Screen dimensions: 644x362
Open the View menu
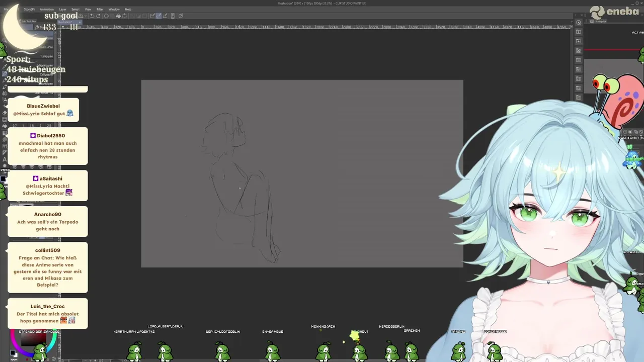tap(88, 9)
